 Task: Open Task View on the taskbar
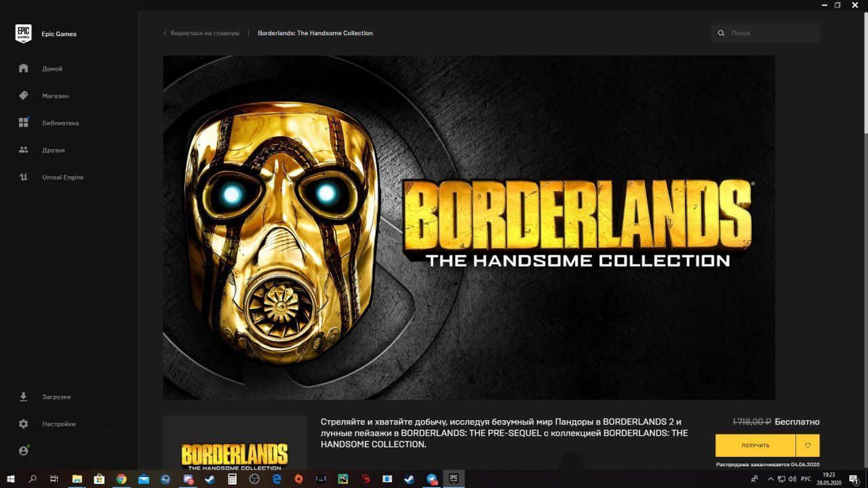point(54,479)
